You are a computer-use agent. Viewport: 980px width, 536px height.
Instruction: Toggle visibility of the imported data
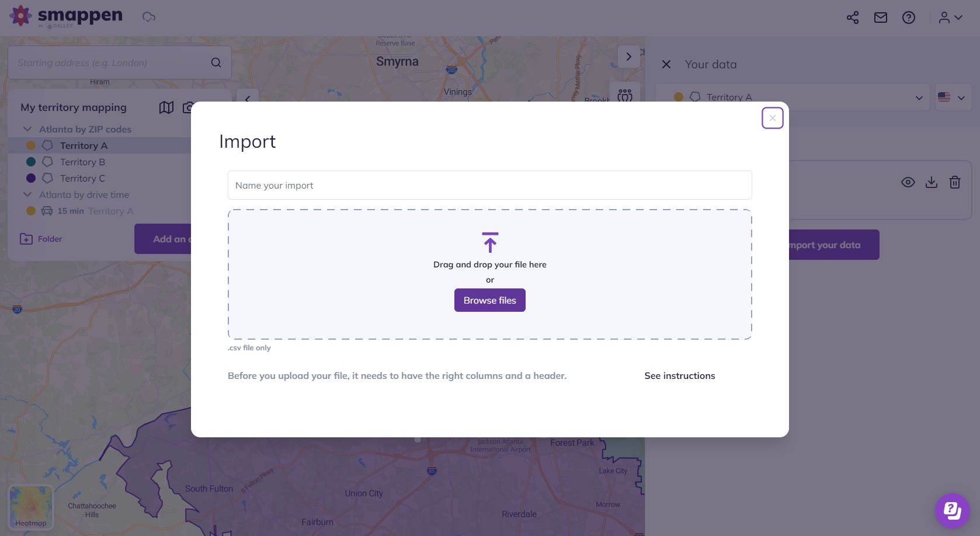tap(908, 182)
